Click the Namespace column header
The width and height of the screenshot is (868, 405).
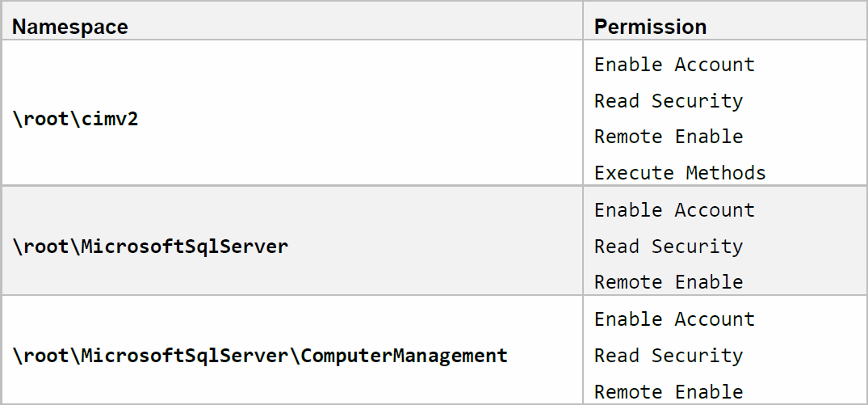click(x=70, y=27)
